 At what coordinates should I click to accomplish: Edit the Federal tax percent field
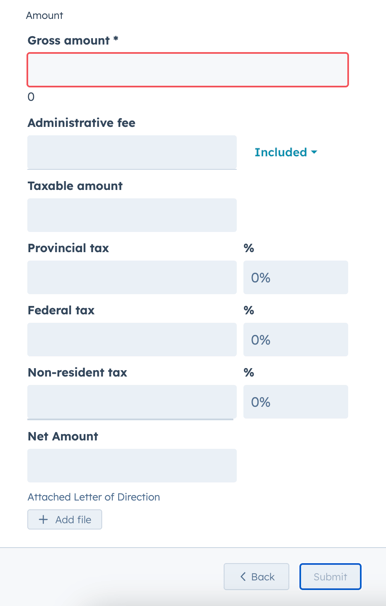pyautogui.click(x=296, y=339)
